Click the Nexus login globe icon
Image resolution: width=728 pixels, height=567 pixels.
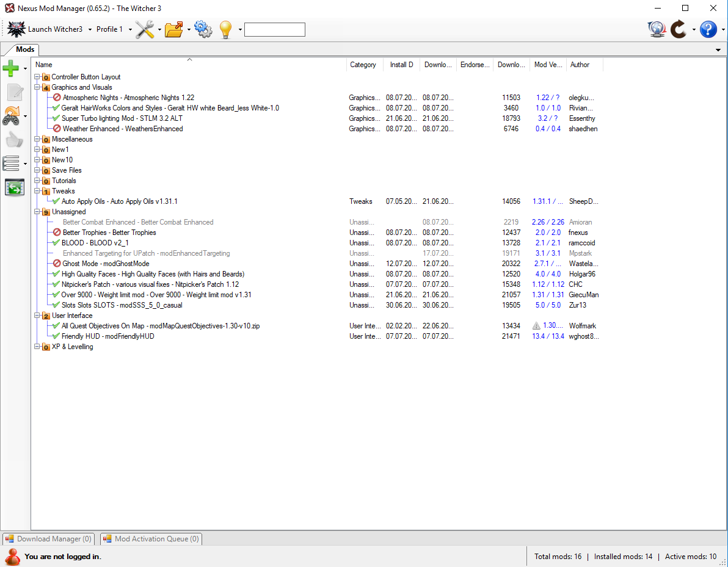(657, 29)
